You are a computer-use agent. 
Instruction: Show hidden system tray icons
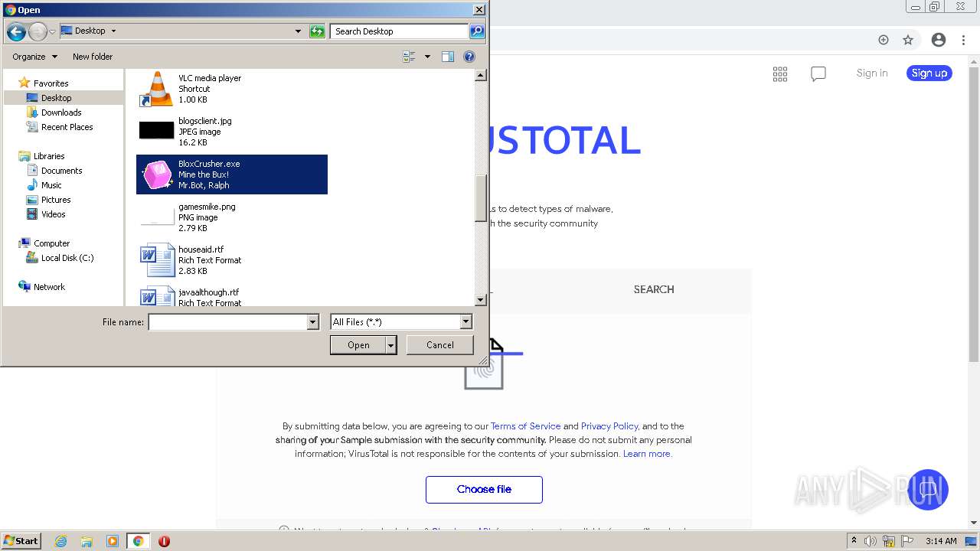tap(854, 541)
